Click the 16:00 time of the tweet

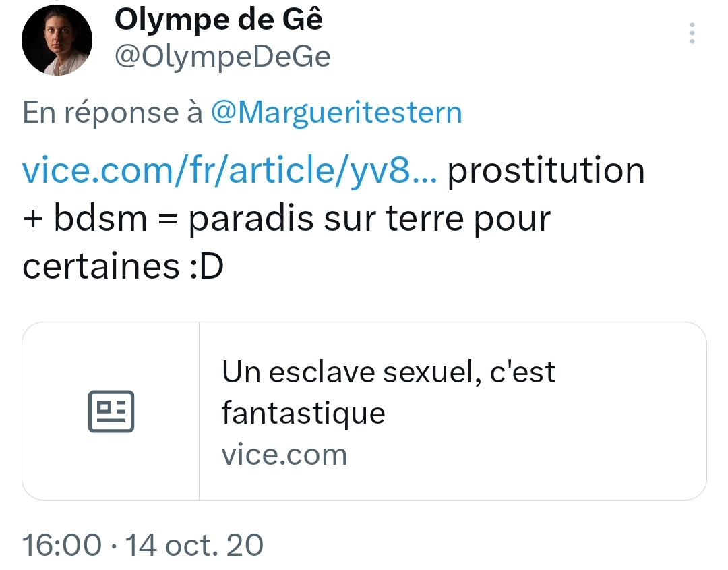(x=62, y=544)
